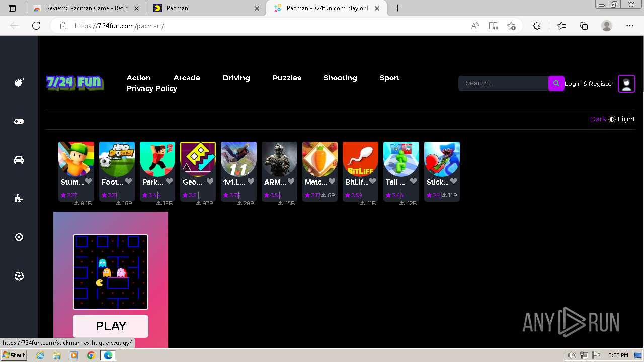Switch to the Pacman browser tab
Image resolution: width=644 pixels, height=362 pixels.
(206, 8)
